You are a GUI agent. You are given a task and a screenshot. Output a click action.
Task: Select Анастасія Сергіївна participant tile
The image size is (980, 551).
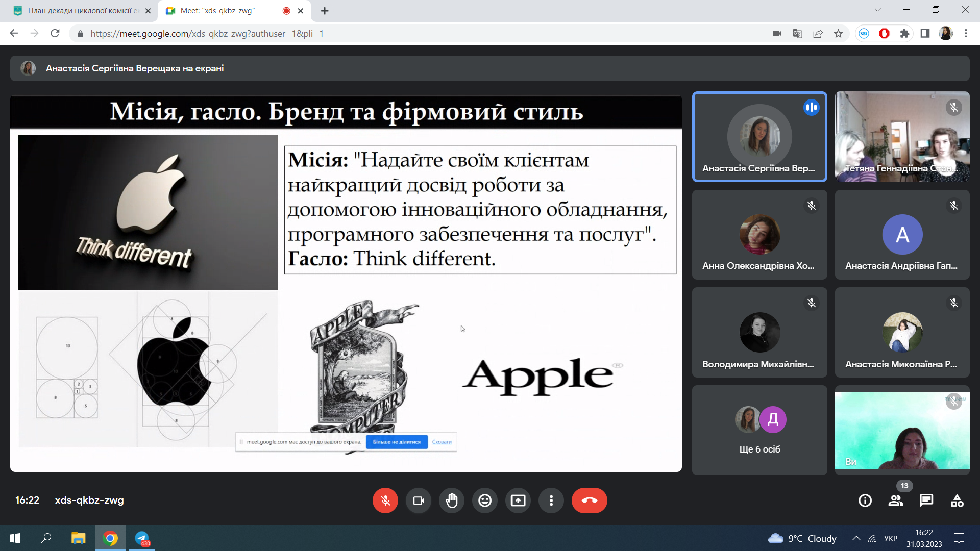pos(759,137)
